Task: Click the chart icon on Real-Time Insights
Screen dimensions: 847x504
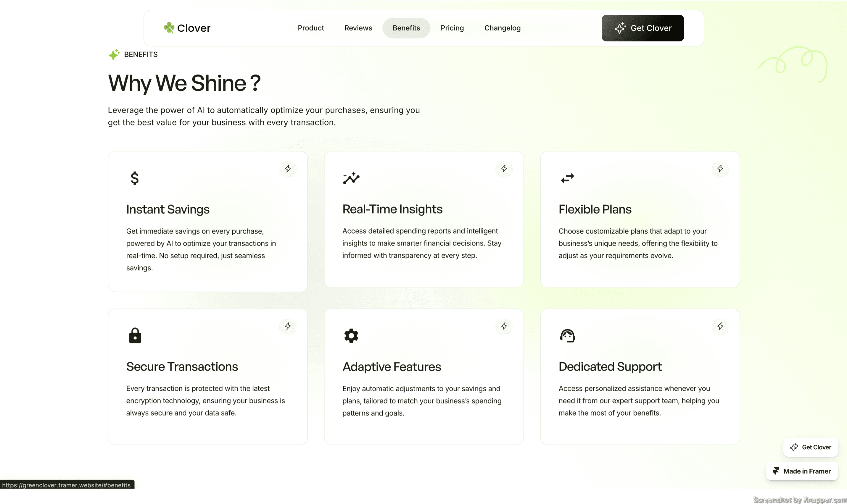Action: pyautogui.click(x=351, y=178)
